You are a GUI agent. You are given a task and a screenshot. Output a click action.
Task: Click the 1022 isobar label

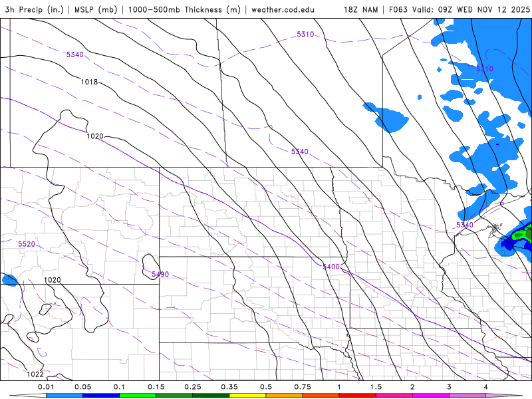(x=35, y=374)
